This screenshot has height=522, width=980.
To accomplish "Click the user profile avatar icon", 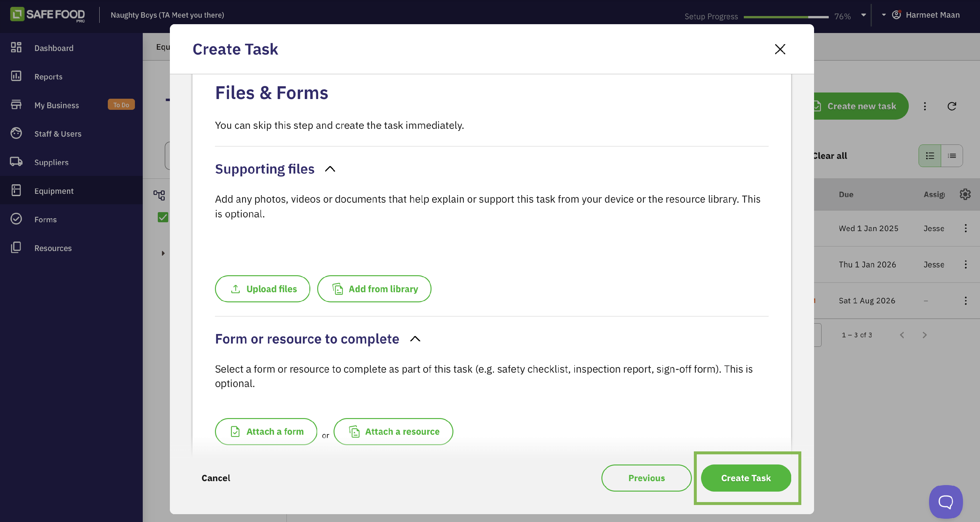I will coord(896,15).
